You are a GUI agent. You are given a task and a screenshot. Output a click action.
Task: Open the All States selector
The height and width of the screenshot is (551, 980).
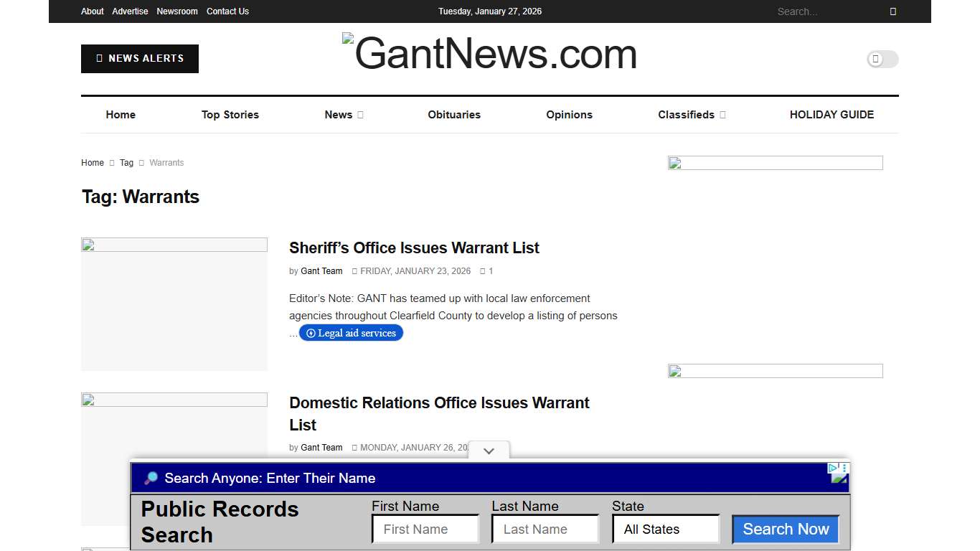point(665,529)
